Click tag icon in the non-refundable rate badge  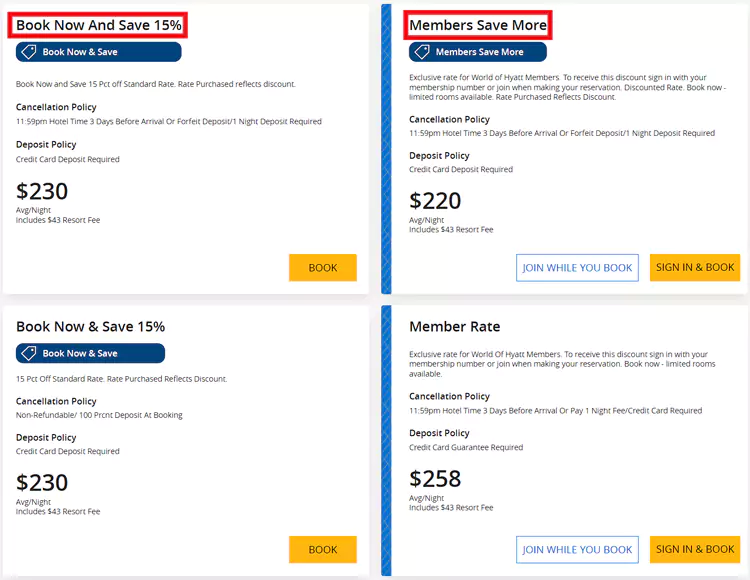(x=29, y=353)
